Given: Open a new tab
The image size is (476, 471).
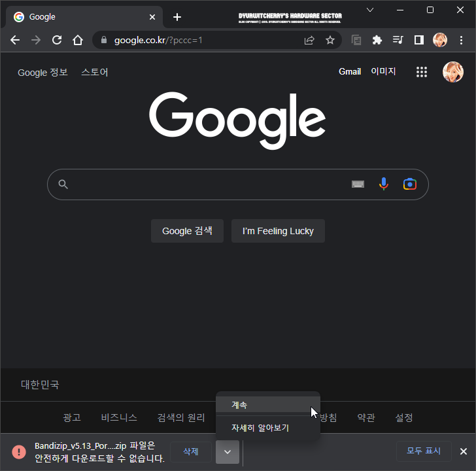Looking at the screenshot, I should [x=177, y=17].
